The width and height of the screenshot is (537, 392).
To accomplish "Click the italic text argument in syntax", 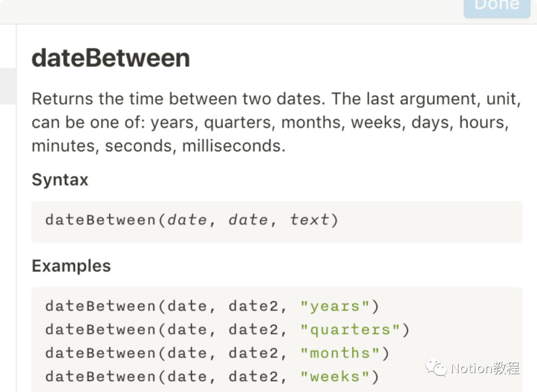I will (310, 220).
